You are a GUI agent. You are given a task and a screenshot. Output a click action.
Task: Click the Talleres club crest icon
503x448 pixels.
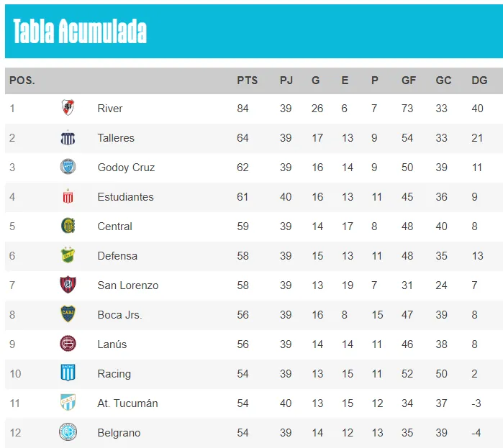68,137
